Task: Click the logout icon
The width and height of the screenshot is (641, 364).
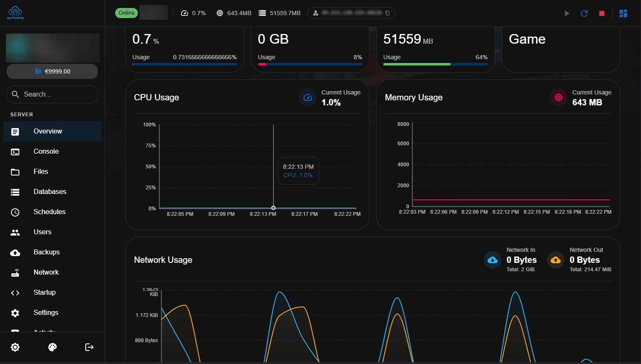Action: [x=89, y=347]
